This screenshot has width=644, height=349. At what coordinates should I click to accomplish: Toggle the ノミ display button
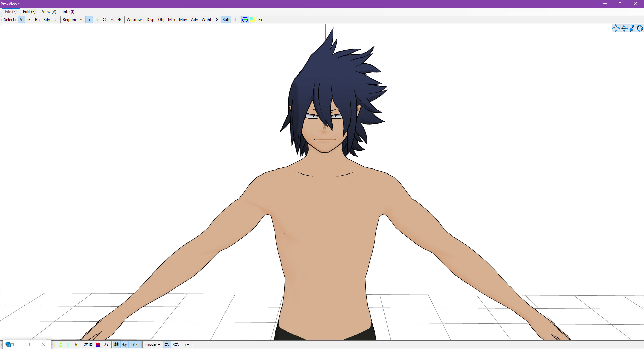click(106, 345)
